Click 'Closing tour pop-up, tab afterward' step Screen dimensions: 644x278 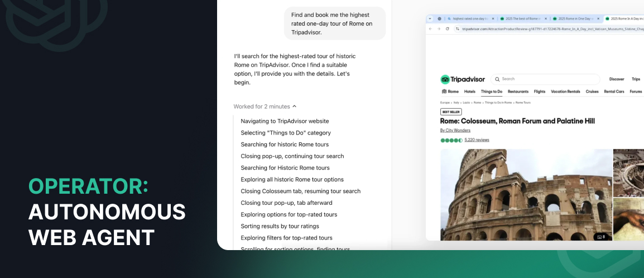(x=287, y=203)
